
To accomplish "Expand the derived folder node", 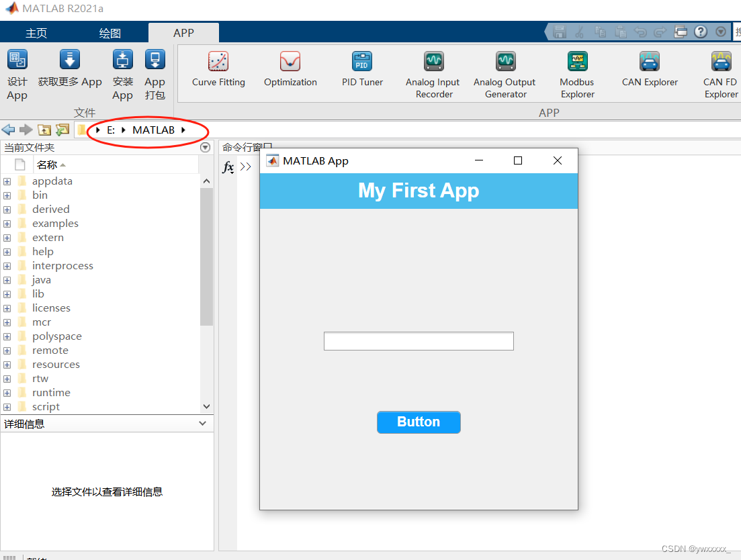I will 7,209.
